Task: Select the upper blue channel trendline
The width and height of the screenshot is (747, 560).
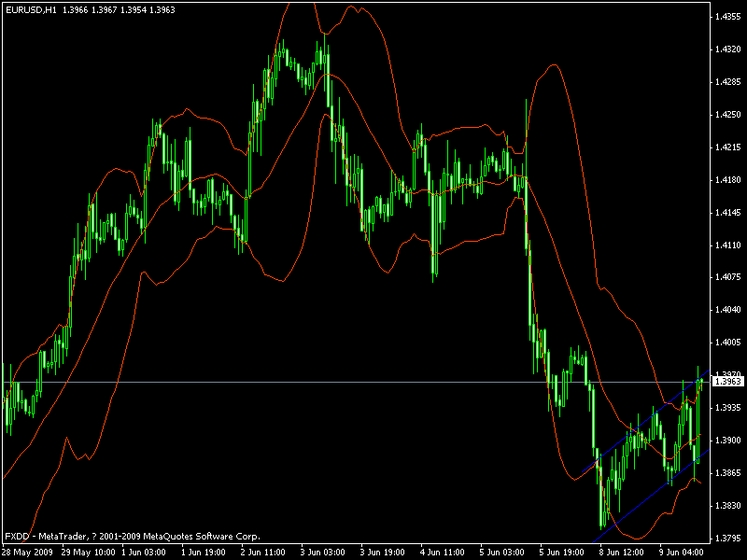Action: click(x=645, y=421)
